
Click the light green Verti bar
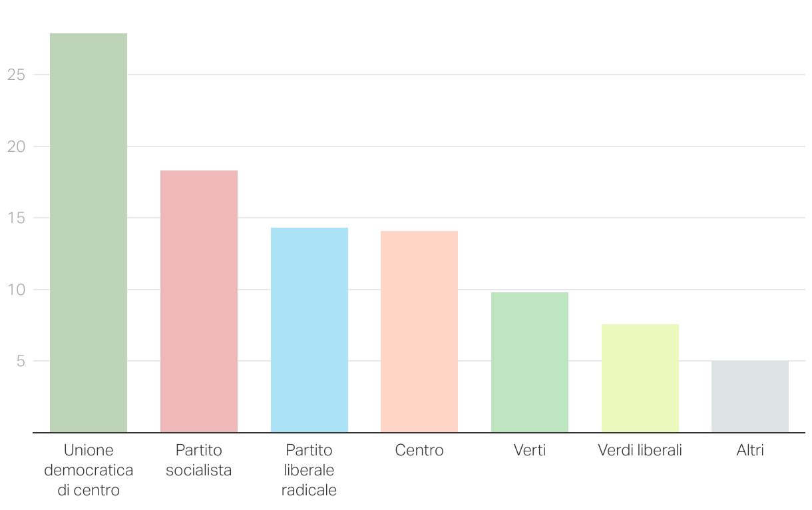click(x=530, y=362)
